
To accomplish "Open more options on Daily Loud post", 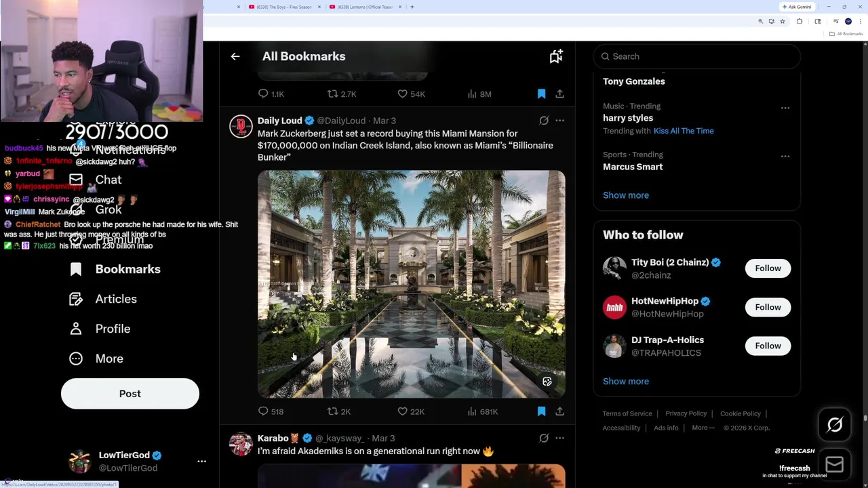I will 559,121.
